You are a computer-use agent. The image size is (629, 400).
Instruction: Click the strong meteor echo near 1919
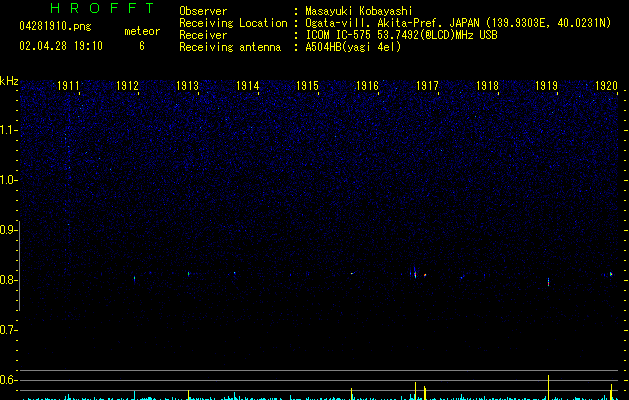point(548,282)
